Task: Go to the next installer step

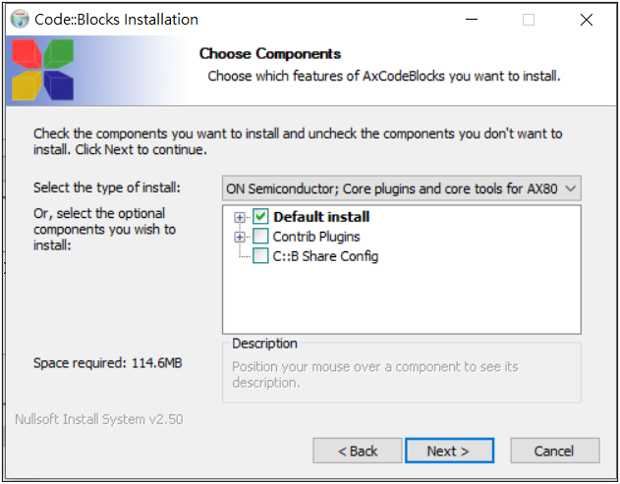Action: 449,450
